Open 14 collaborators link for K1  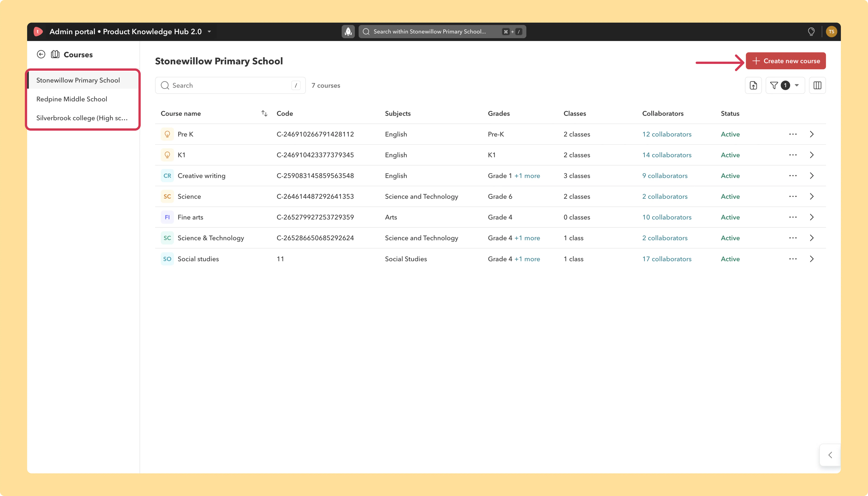tap(667, 155)
